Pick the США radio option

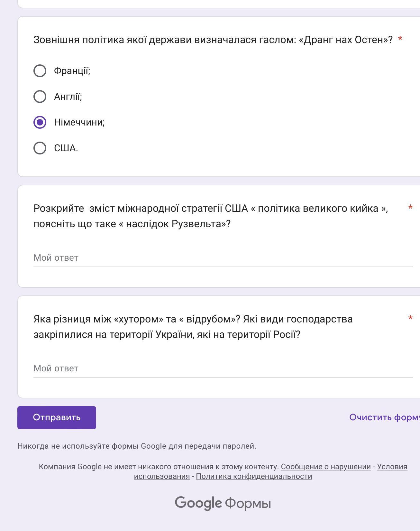point(40,148)
